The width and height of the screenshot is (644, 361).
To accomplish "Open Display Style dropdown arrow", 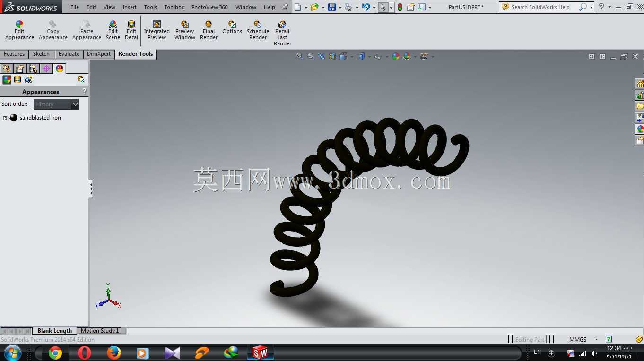I will [369, 57].
